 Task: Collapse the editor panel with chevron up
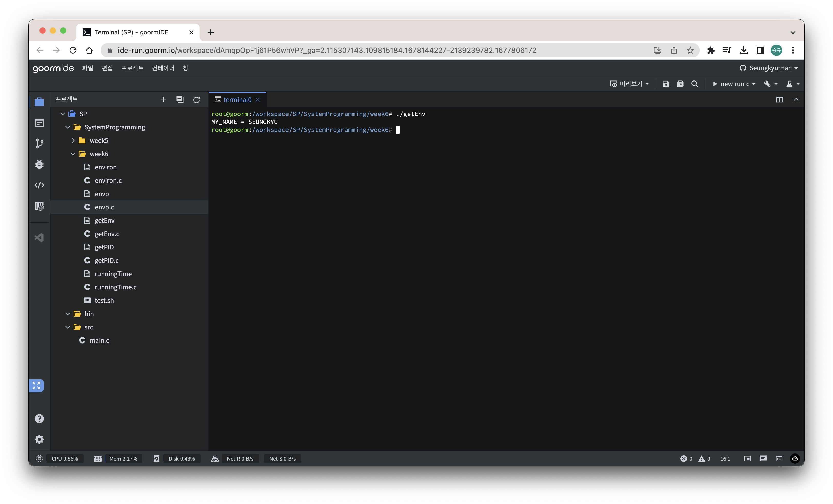(796, 100)
